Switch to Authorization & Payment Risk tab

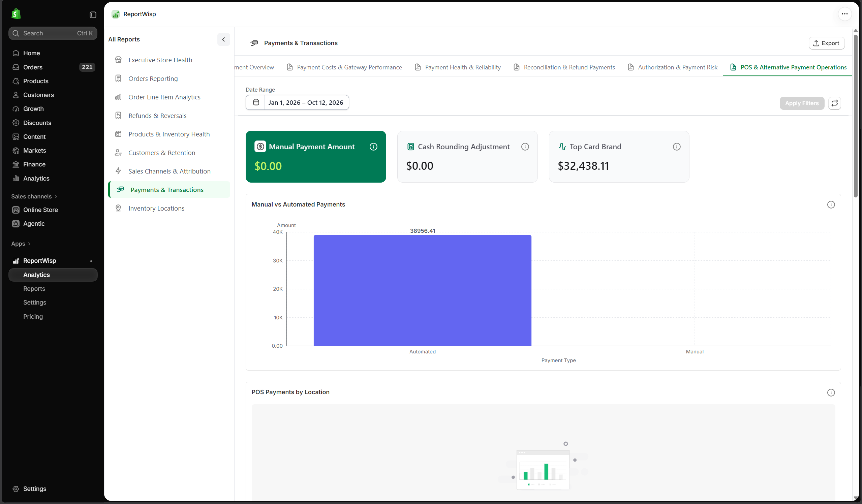[673, 67]
